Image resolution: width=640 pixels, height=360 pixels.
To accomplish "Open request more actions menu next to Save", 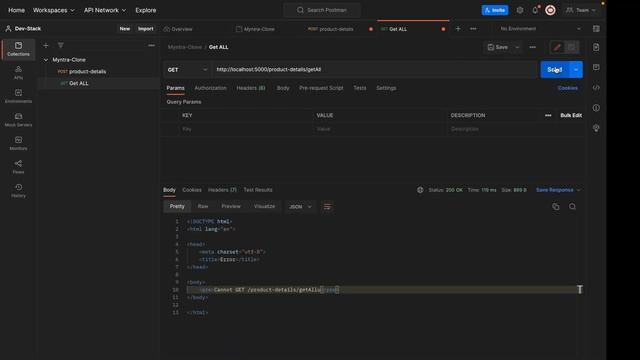I will (x=533, y=47).
